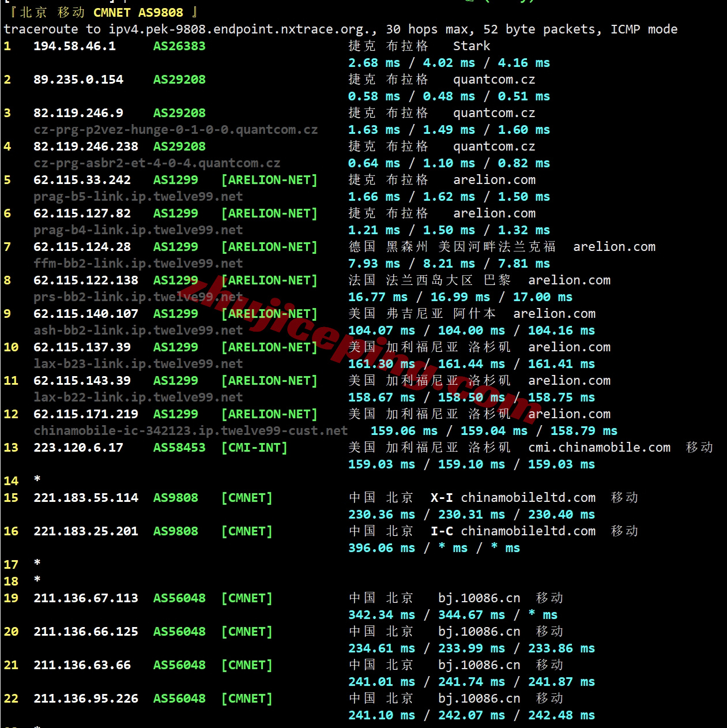Select 'I-C chinamobileltd.com' on hop 16
Screen dimensions: 727x728
(513, 531)
